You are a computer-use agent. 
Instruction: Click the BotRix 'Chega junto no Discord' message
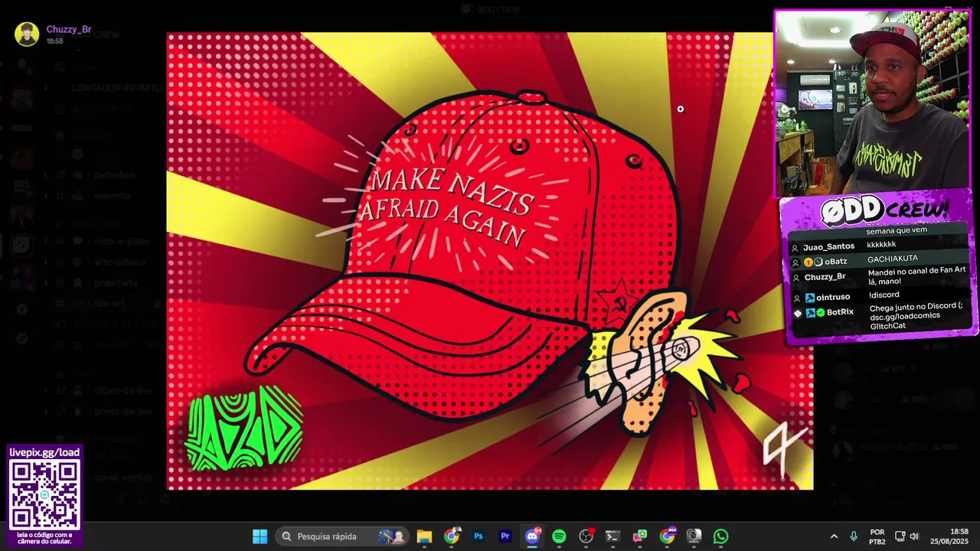[916, 315]
